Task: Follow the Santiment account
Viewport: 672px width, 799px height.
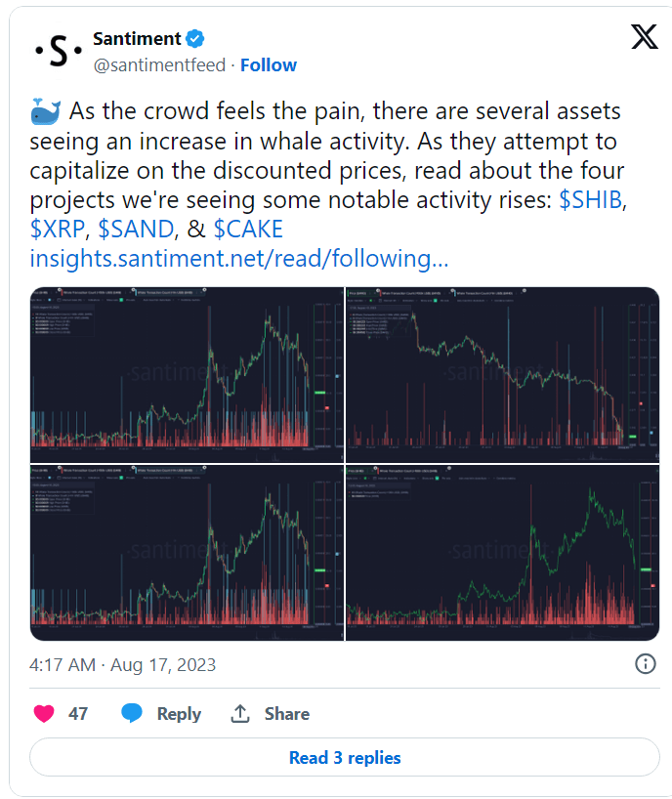Action: [269, 65]
